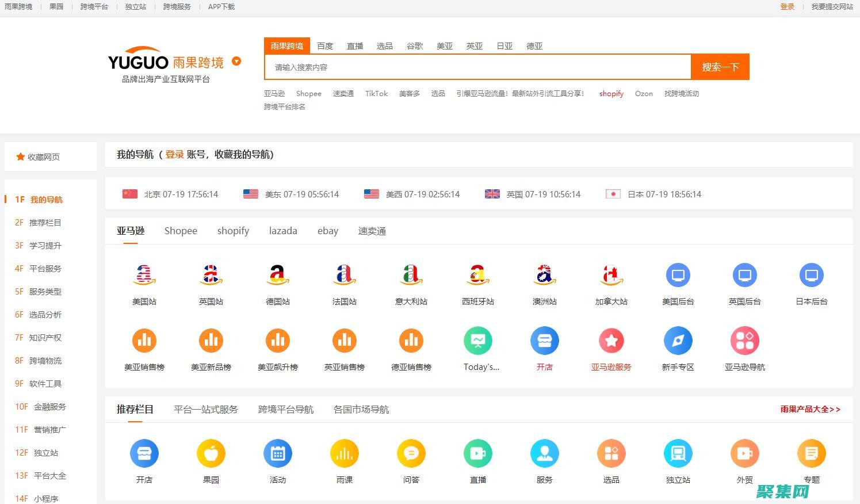Click the 搜索一下 search button
This screenshot has width=860, height=504.
[720, 67]
